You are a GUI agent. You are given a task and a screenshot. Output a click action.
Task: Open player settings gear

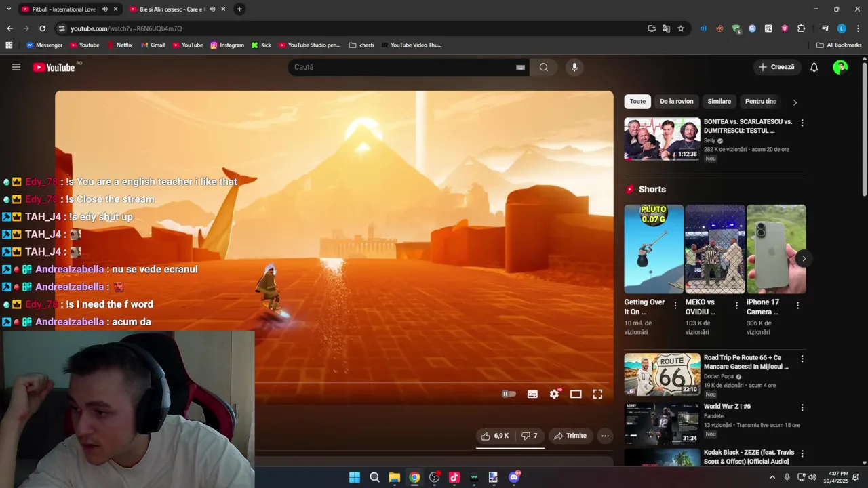[555, 394]
